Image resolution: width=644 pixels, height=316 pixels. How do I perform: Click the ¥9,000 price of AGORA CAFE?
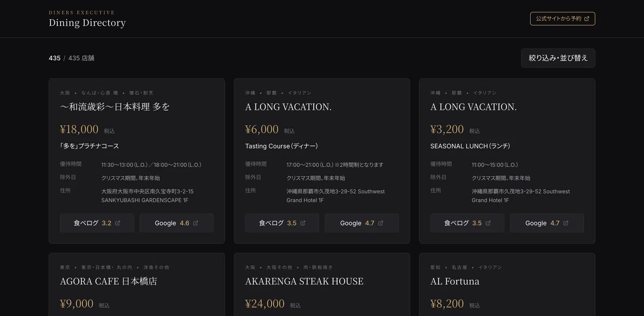77,304
